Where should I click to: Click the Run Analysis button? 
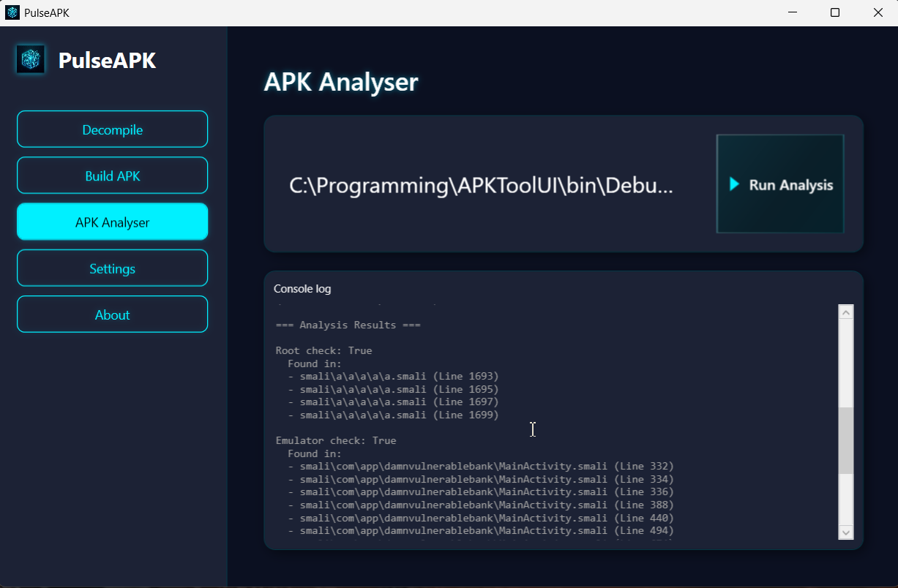click(x=780, y=184)
